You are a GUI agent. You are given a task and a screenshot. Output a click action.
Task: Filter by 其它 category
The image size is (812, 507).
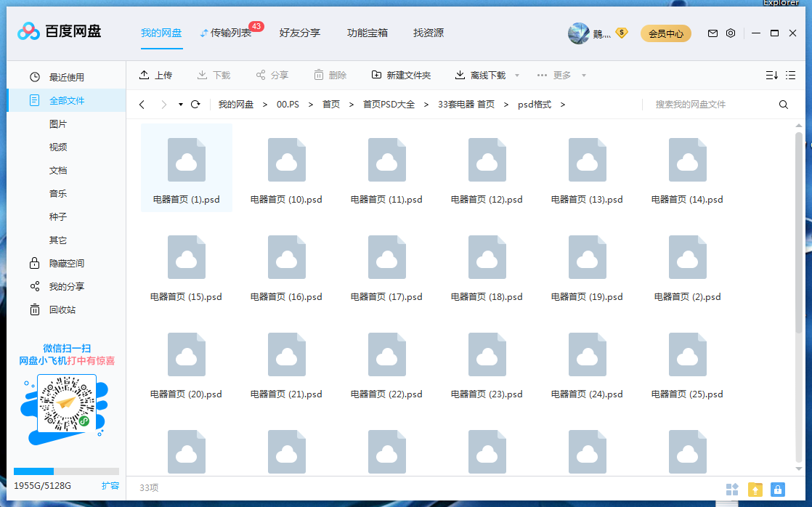tap(58, 240)
